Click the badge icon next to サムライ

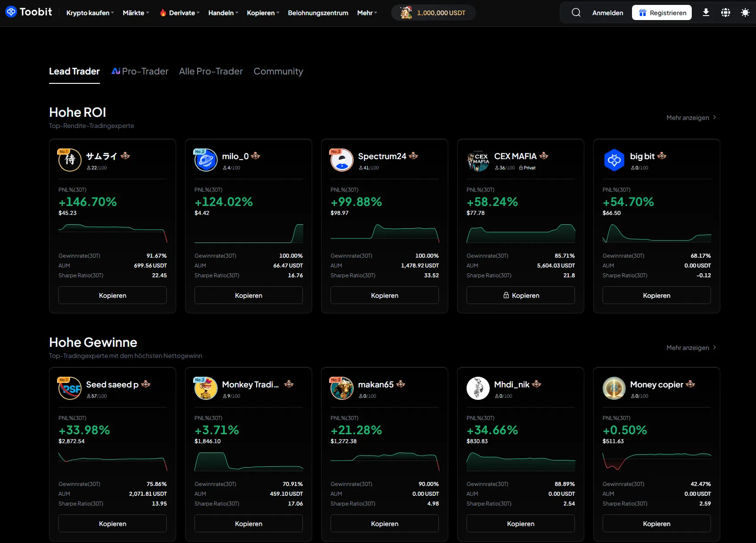[x=125, y=156]
